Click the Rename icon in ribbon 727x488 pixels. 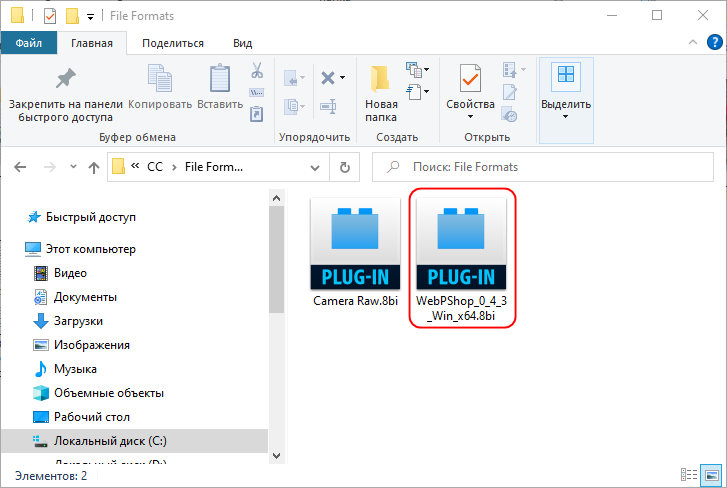point(328,106)
